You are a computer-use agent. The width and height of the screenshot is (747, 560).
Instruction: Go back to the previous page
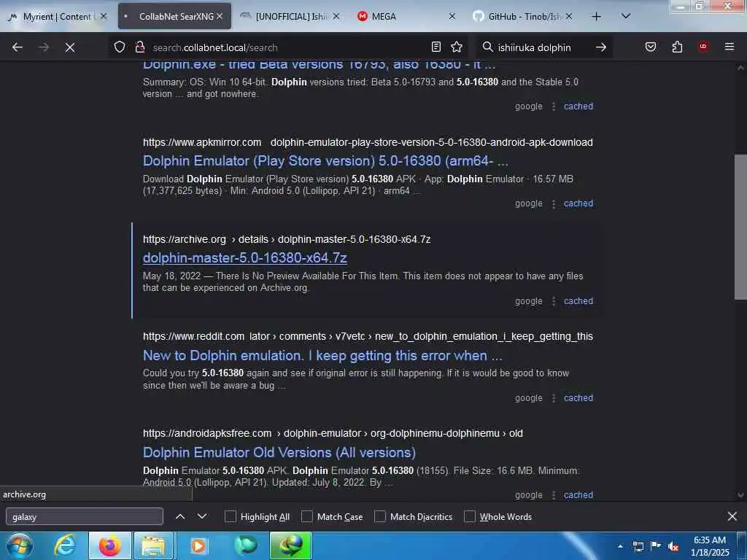pyautogui.click(x=18, y=47)
